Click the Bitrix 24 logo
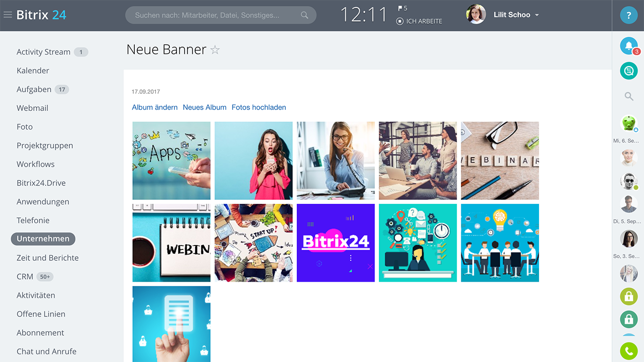This screenshot has width=644, height=362. pyautogui.click(x=41, y=15)
